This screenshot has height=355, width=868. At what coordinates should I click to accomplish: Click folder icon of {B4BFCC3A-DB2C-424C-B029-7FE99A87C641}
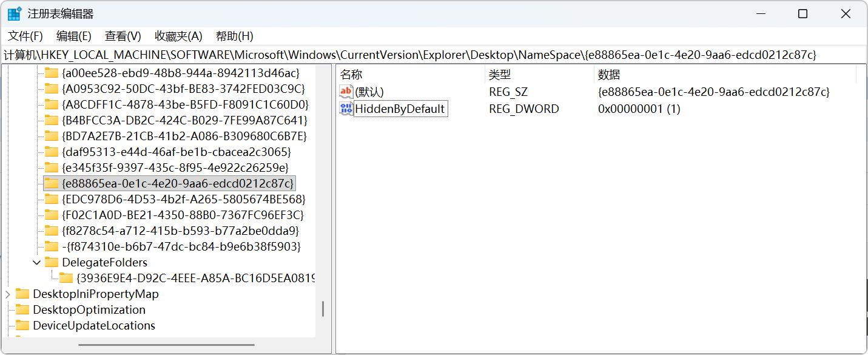[52, 120]
